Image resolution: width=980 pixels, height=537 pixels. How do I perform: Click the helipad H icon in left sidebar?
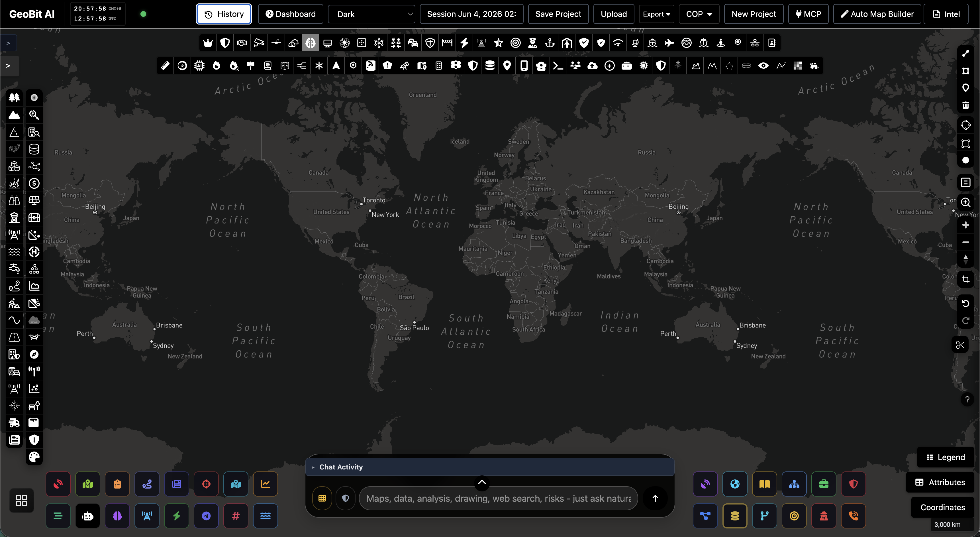tap(34, 252)
